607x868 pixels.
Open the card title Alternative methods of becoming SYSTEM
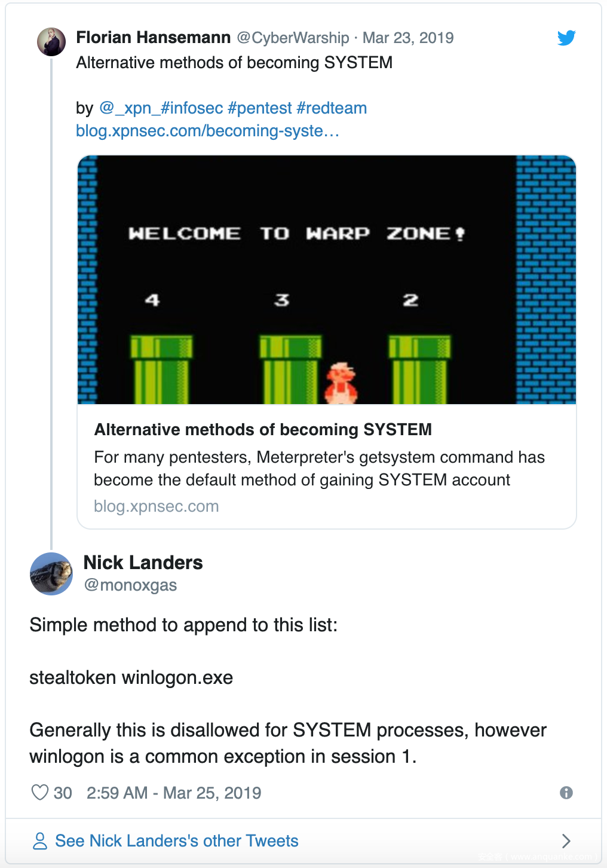(263, 430)
